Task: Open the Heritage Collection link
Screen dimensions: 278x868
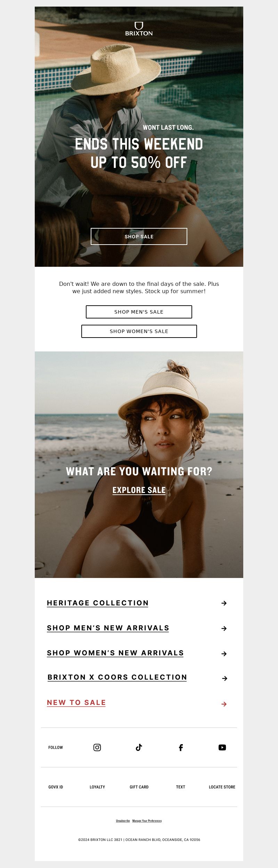Action: [x=98, y=603]
